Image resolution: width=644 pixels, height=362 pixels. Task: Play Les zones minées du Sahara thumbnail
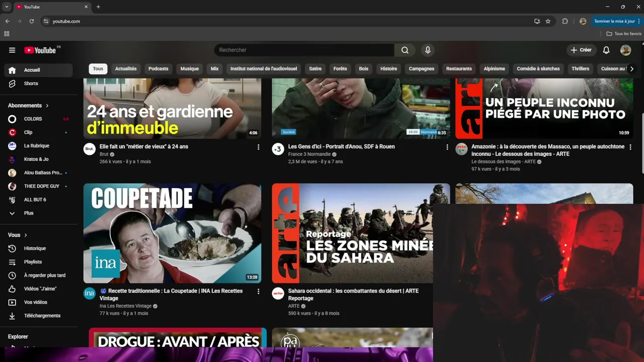(x=353, y=233)
